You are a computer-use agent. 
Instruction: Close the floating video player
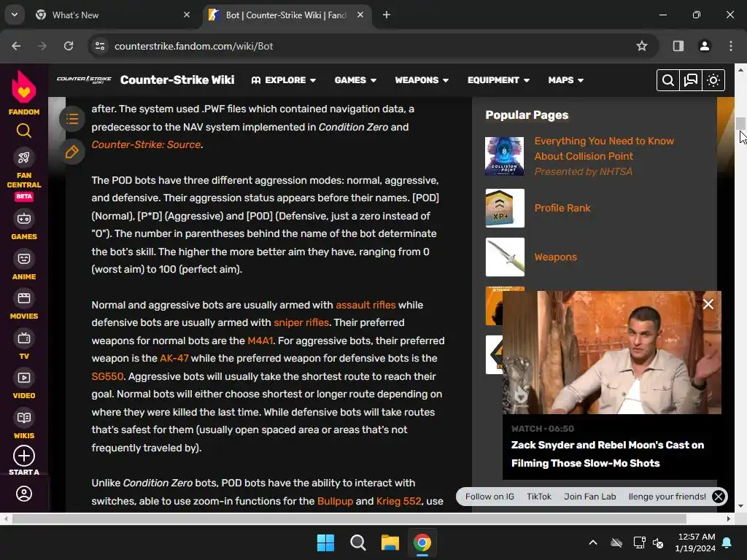point(708,304)
